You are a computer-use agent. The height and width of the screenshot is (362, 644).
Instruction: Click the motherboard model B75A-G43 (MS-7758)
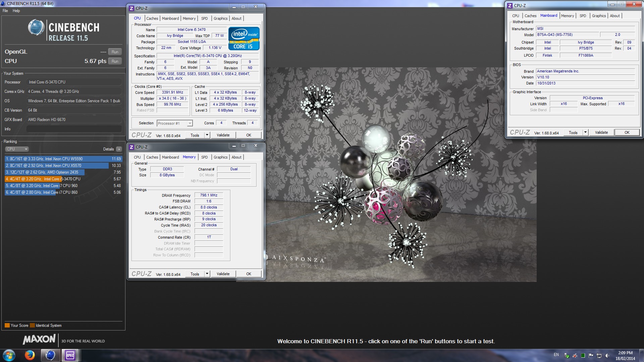[567, 35]
